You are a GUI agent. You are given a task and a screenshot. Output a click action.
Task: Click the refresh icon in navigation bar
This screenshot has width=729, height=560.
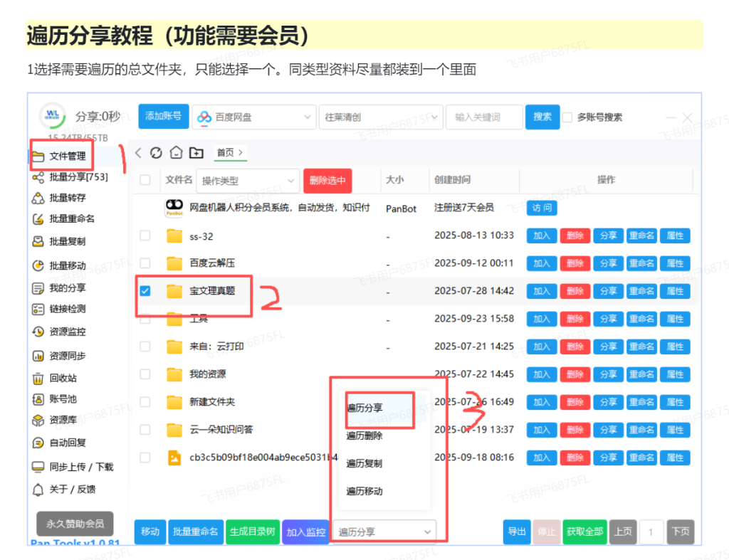pos(157,153)
